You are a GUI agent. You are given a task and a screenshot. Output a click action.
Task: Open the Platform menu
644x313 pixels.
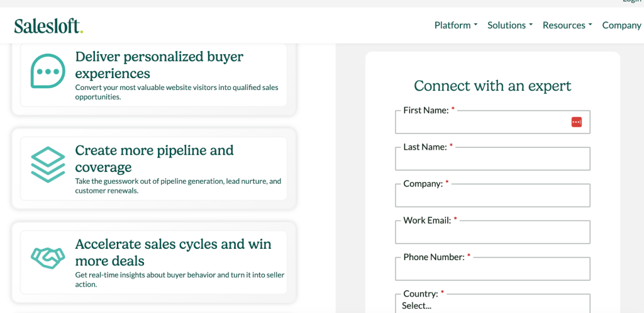pos(456,25)
